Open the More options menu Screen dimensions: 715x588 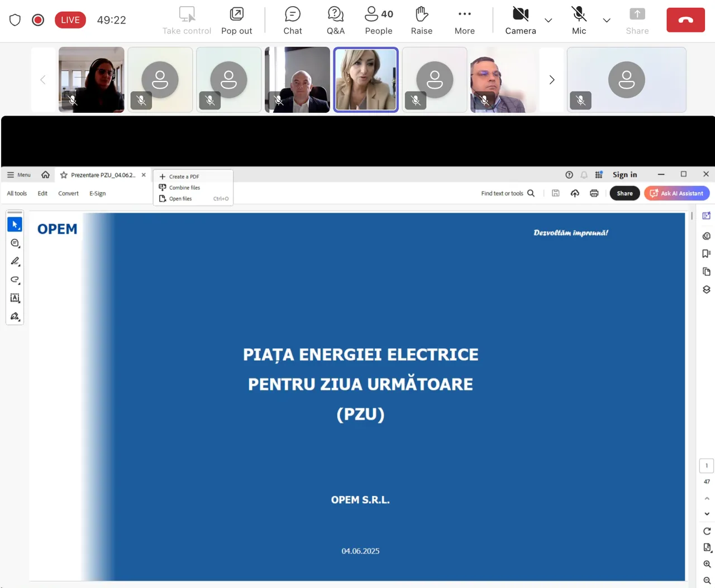coord(465,21)
